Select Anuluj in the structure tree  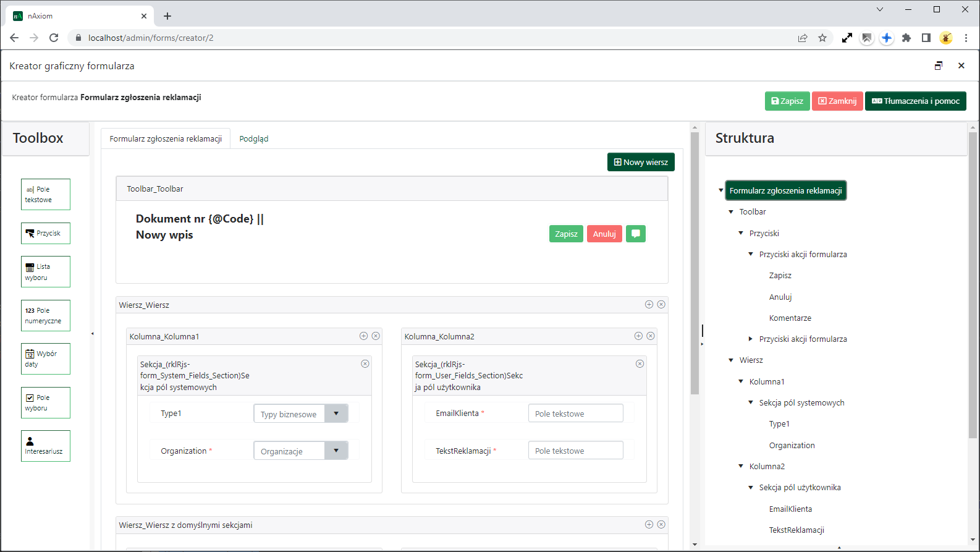pyautogui.click(x=780, y=297)
